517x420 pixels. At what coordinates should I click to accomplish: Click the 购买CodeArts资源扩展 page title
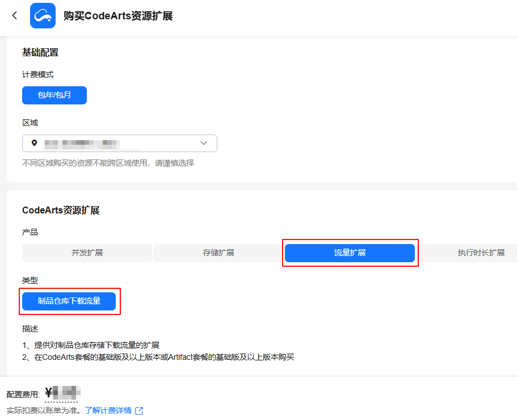click(x=118, y=16)
